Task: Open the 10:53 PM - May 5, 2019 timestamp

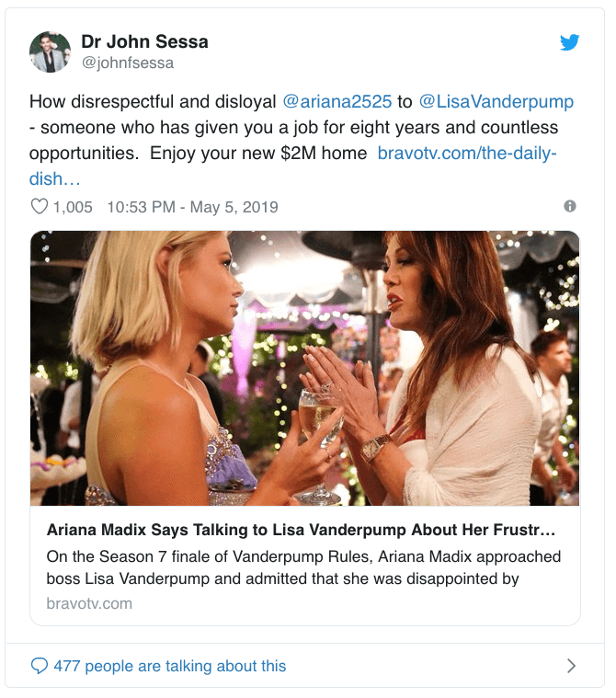Action: click(192, 207)
